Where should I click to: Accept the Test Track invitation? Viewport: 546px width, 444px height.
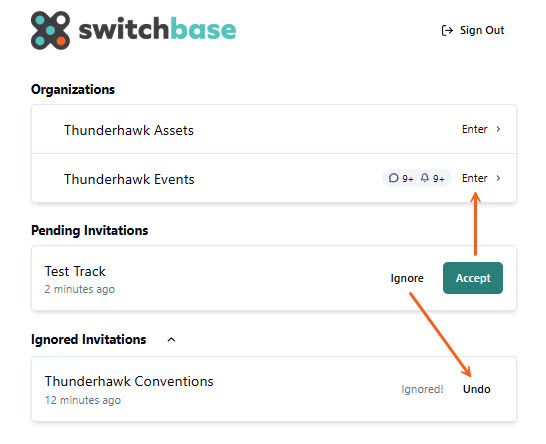(473, 278)
